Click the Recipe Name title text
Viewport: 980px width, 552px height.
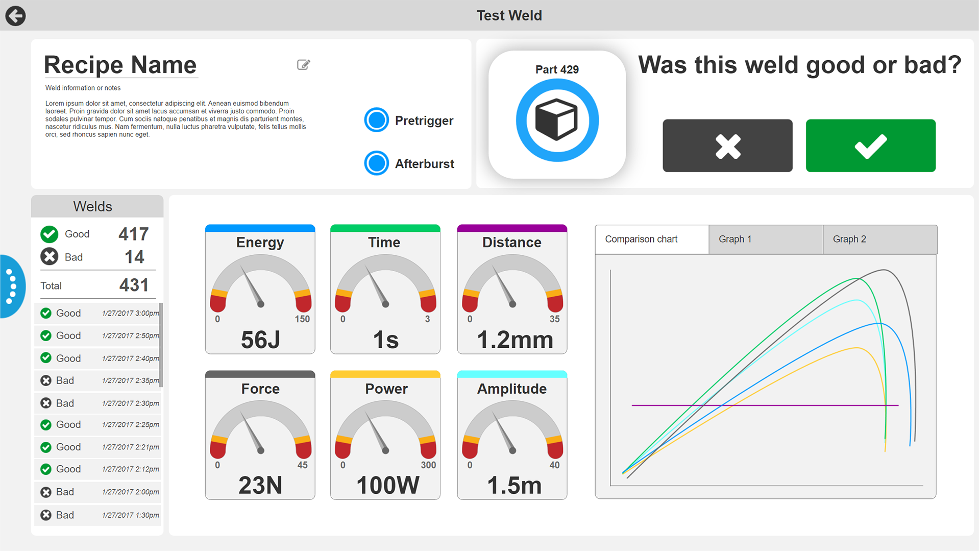[120, 65]
